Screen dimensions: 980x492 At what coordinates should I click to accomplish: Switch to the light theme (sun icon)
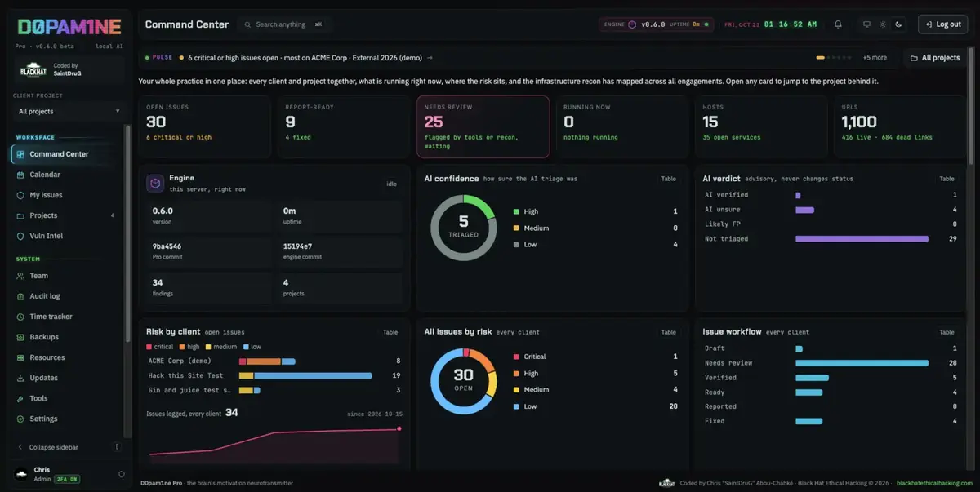coord(882,24)
